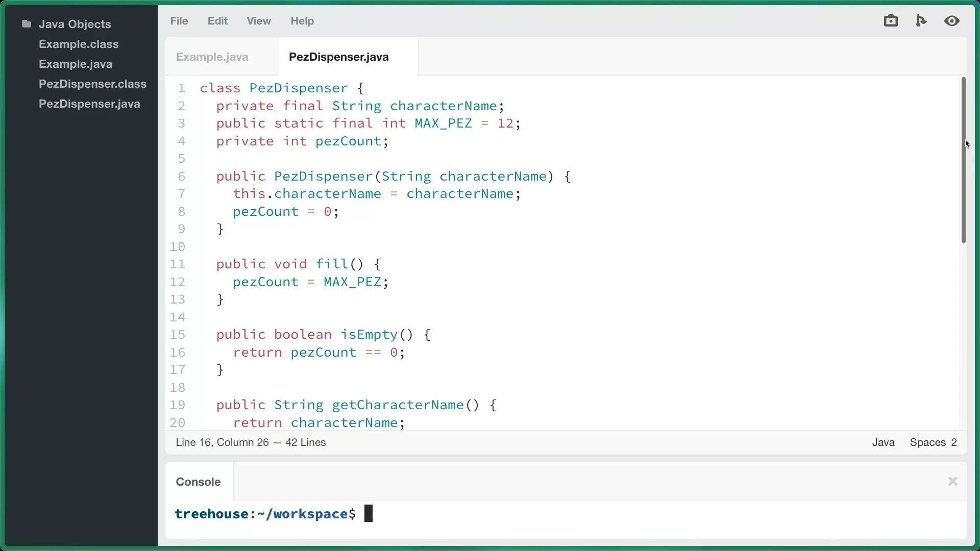Click line number 1 in the gutter
Viewport: 980px width, 551px height.
tap(181, 88)
